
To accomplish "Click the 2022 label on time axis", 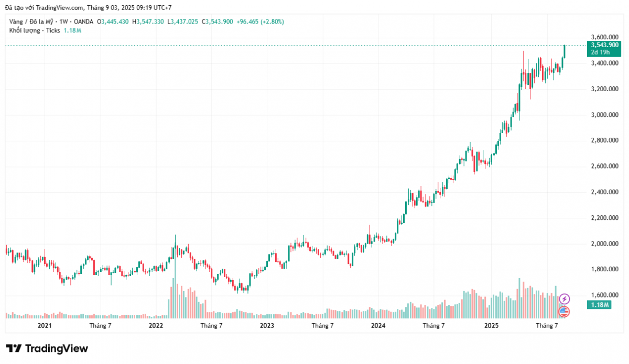I will click(156, 326).
